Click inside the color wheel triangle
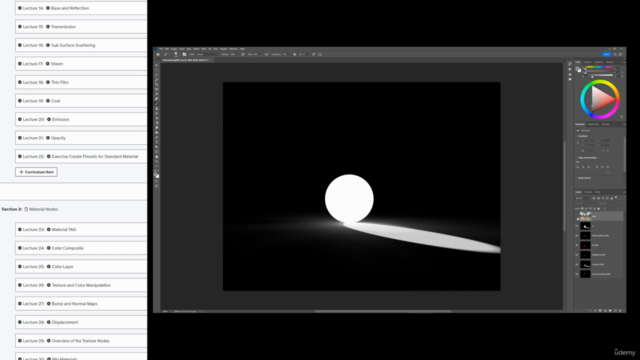This screenshot has height=360, width=640. [x=602, y=99]
